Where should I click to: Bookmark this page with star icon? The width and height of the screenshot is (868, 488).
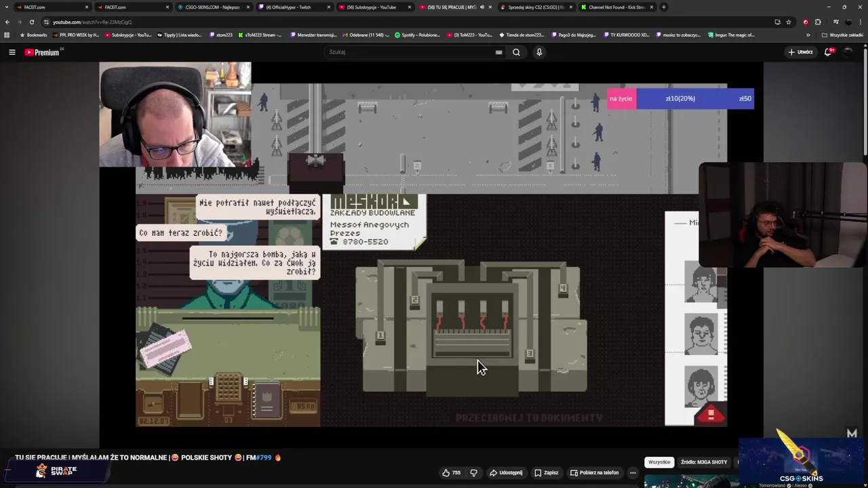click(788, 22)
